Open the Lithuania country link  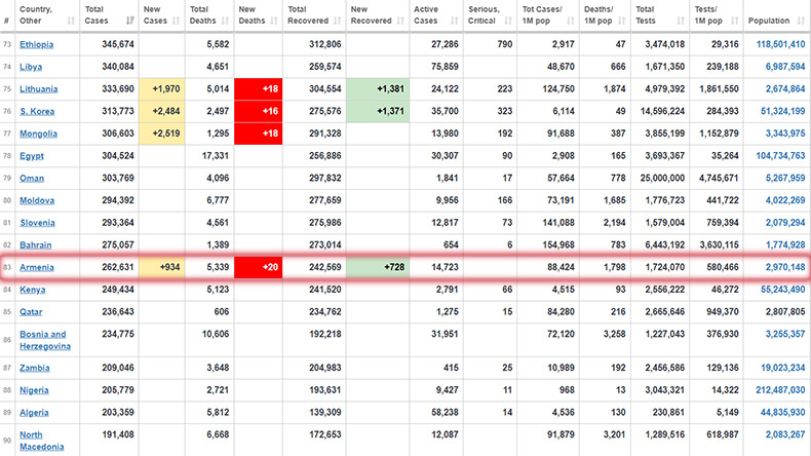pos(38,89)
